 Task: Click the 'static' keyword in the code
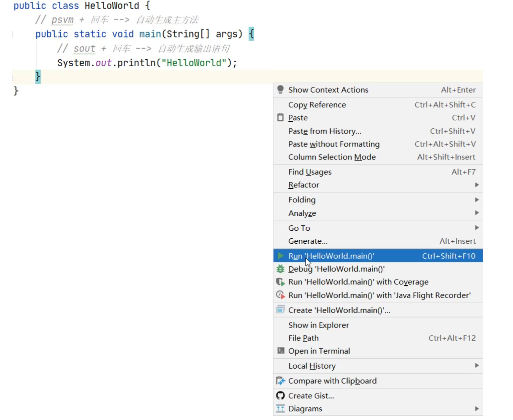tap(90, 34)
